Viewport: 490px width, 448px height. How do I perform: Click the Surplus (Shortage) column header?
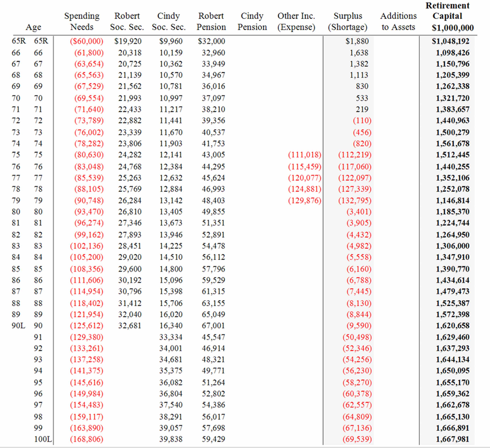[348, 21]
